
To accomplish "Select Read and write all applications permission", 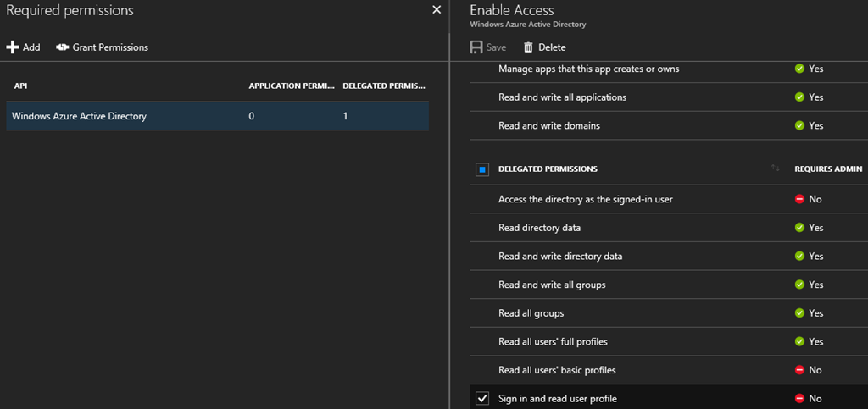I will [x=562, y=97].
